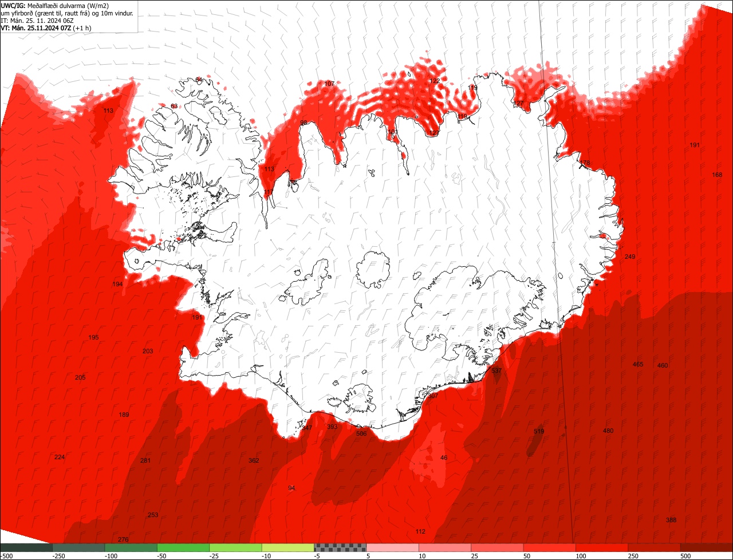Click the map value '122'
Screen dimensions: 733x560
coord(435,81)
